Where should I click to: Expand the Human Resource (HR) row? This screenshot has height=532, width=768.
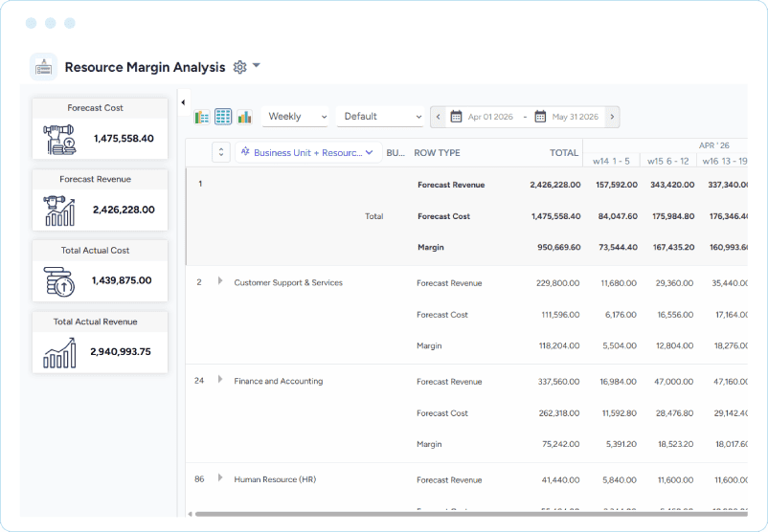(220, 477)
